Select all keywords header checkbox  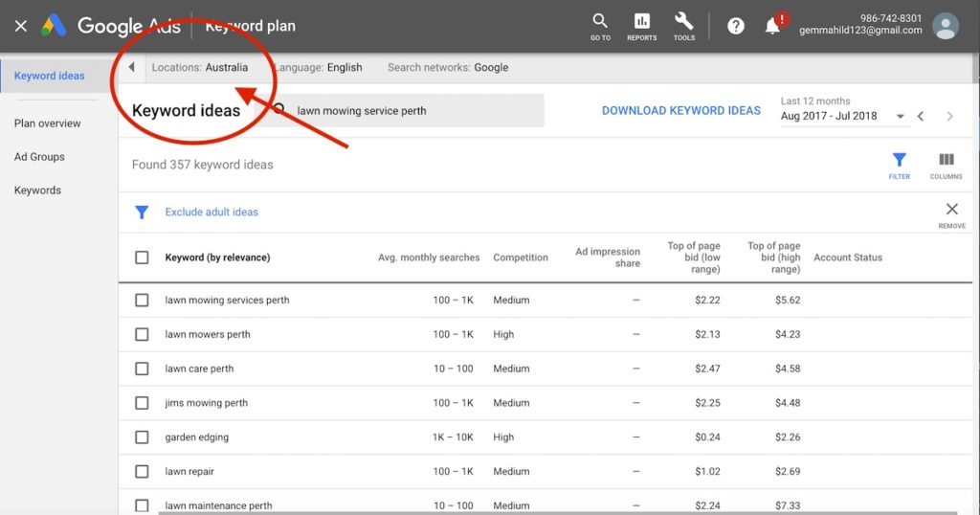142,257
